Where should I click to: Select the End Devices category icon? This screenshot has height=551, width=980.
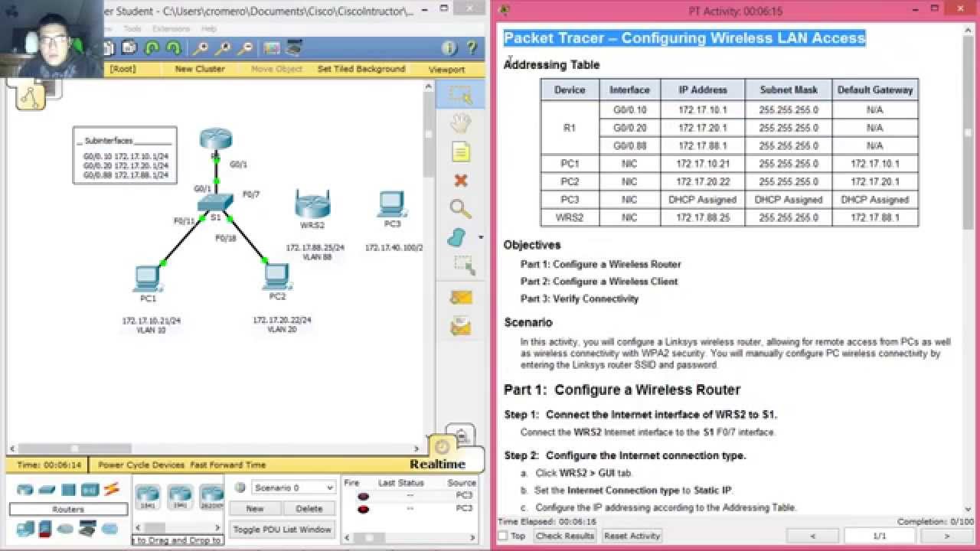[x=24, y=528]
